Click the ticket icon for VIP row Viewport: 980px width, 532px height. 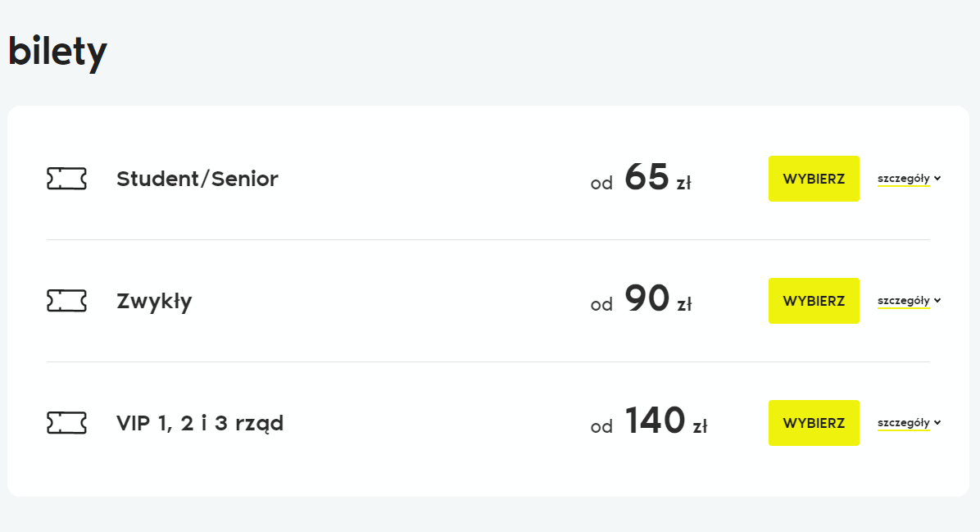tap(66, 423)
